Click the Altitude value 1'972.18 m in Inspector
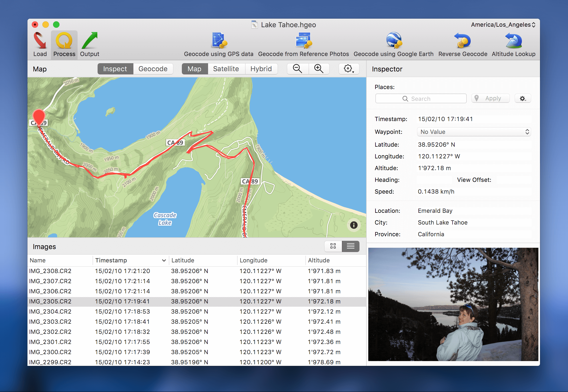568x392 pixels. pyautogui.click(x=434, y=168)
